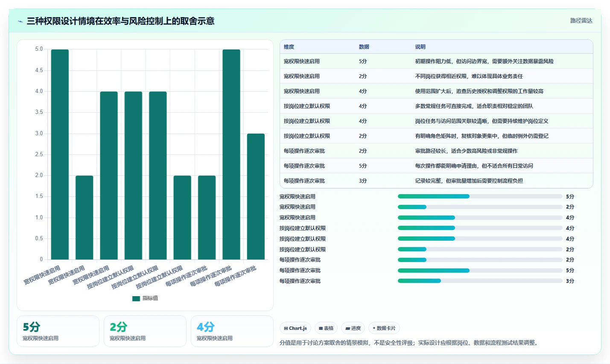Click the 按岗位建立默认权限 2分 progress bar
The image size is (610, 364).
point(480,249)
